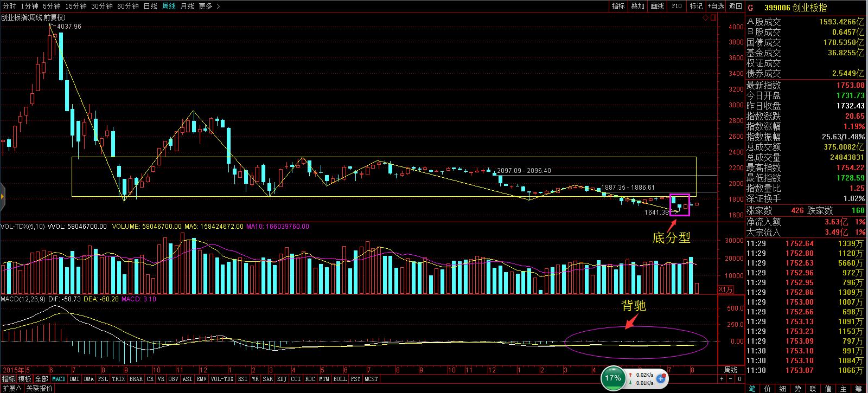Click the 返回 back button
This screenshot has height=393, width=868.
[x=736, y=6]
